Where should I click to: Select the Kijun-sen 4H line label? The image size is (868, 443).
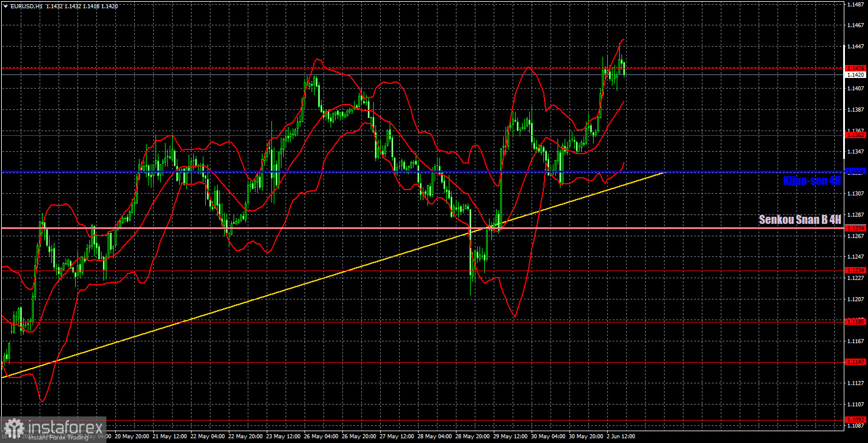pyautogui.click(x=811, y=181)
